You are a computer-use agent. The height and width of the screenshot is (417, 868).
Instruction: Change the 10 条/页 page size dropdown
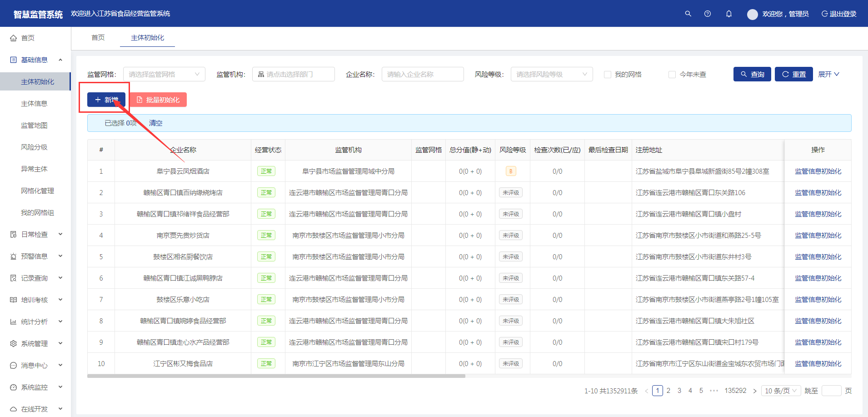[781, 391]
